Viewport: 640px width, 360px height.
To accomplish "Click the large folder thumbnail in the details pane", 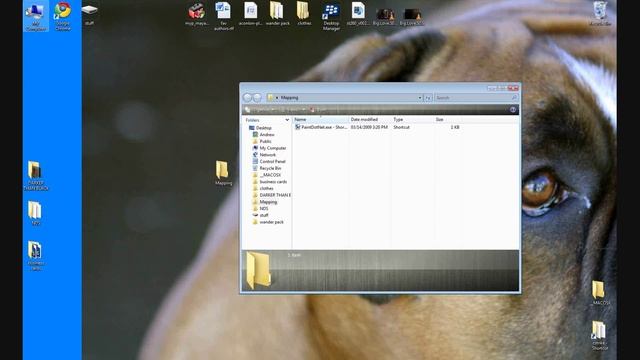I will tap(258, 270).
